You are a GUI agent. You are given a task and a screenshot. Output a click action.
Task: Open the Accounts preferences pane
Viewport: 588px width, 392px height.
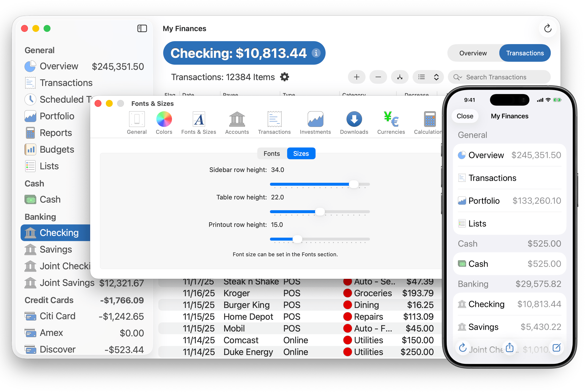click(x=237, y=123)
